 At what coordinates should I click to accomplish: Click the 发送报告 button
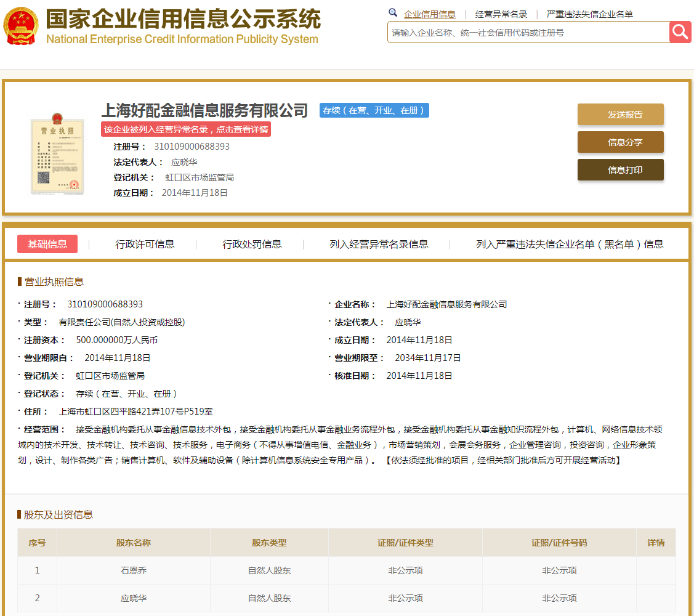[x=620, y=115]
